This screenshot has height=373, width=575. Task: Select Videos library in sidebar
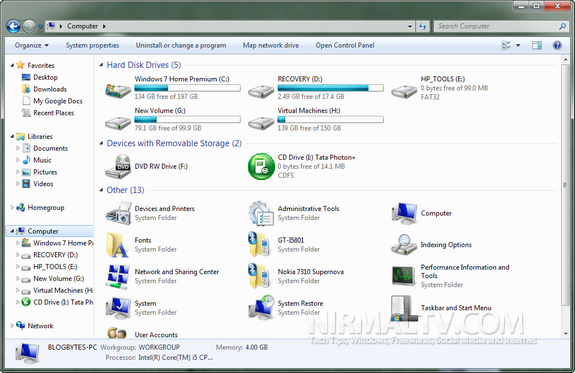pyautogui.click(x=43, y=184)
